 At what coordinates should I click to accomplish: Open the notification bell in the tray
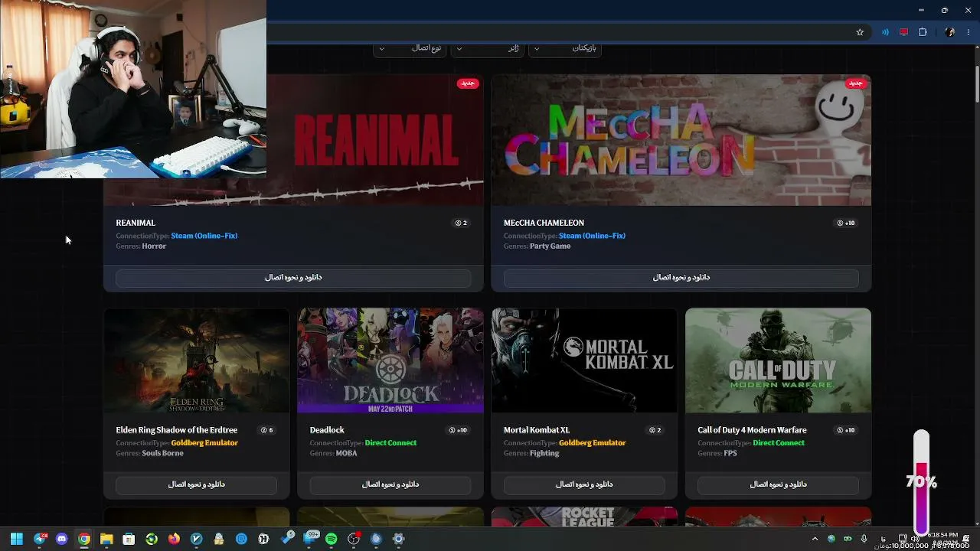968,539
